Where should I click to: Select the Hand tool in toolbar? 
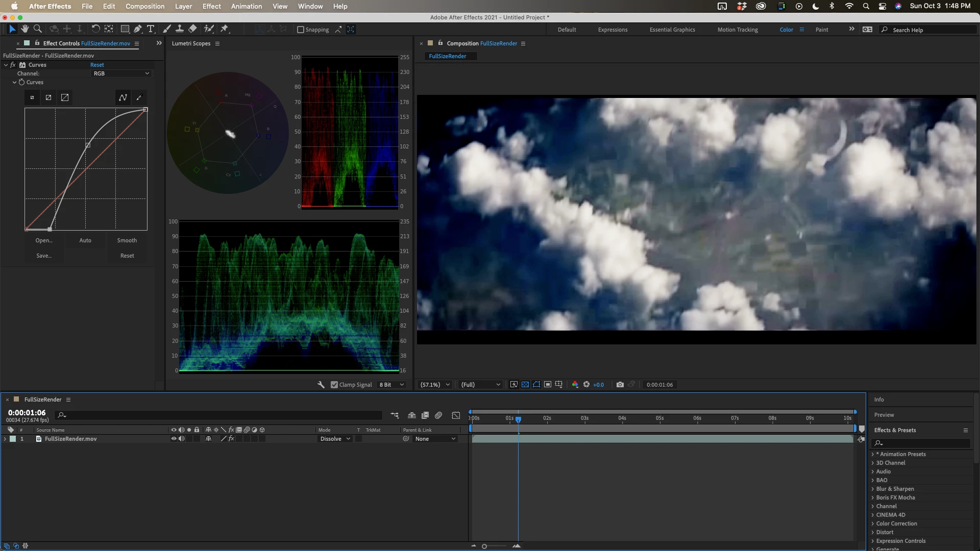click(24, 29)
